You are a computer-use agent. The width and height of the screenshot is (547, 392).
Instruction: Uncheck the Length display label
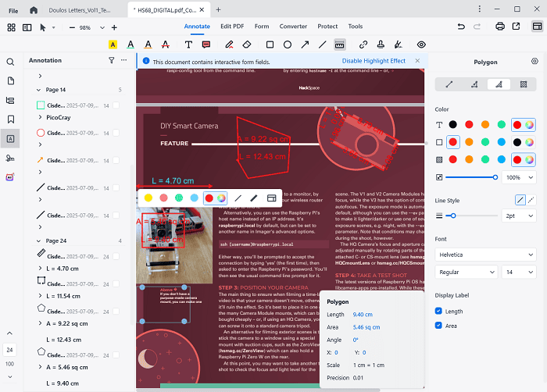point(439,312)
